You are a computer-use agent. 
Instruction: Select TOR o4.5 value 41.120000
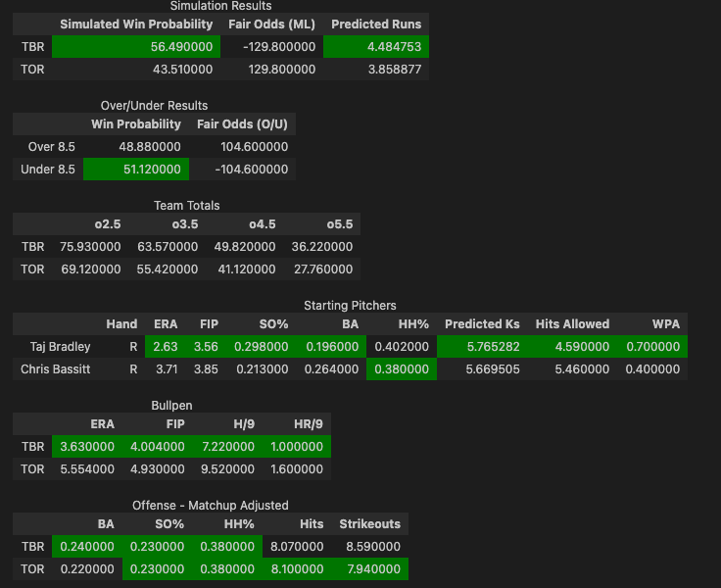coord(247,269)
